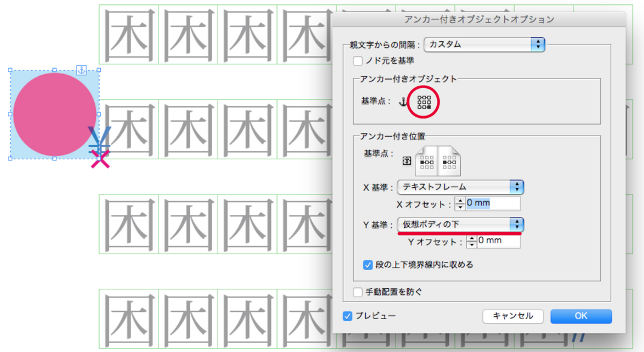The image size is (644, 352).
Task: Enable the ノド元を基準 checkbox
Action: click(x=358, y=61)
